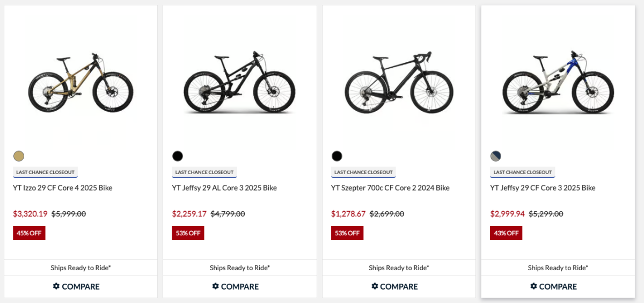Select black swatch for Jeffsy 29 AL

click(178, 156)
